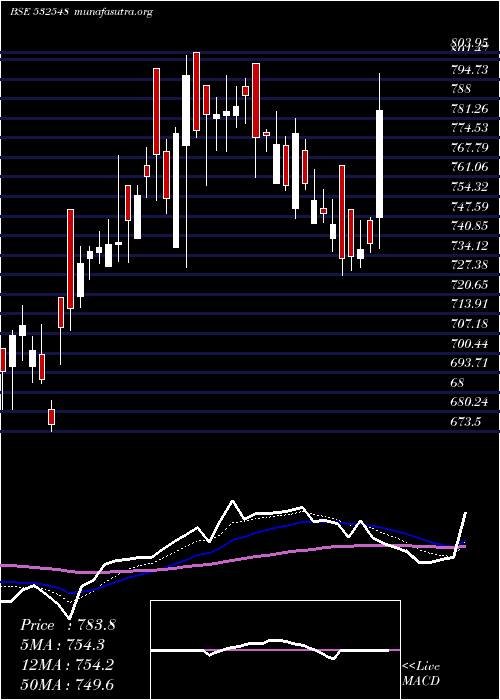
Task: Select the 707.18 price axis label
Action: (470, 324)
